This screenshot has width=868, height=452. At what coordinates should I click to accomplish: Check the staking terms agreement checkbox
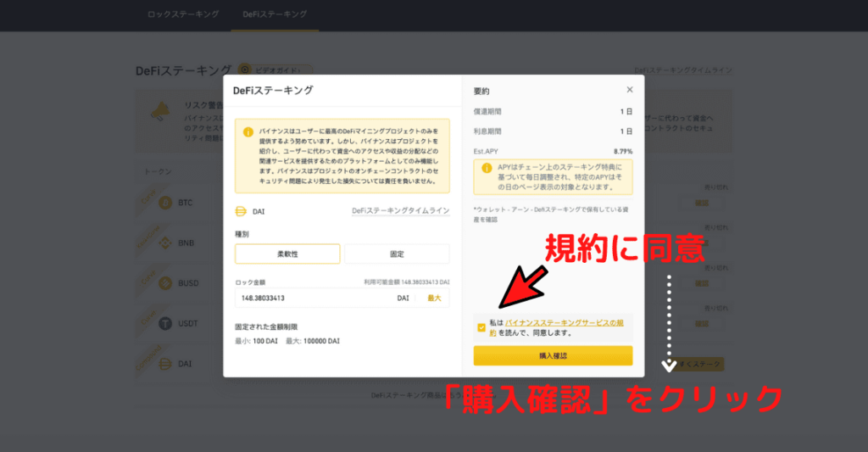(x=481, y=327)
